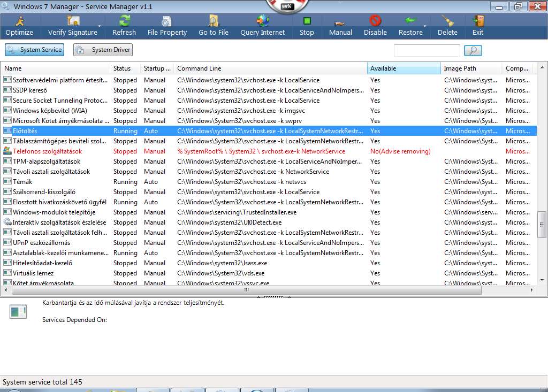The height and width of the screenshot is (392, 548).
Task: Click the service image in description pane
Action: pos(18,312)
